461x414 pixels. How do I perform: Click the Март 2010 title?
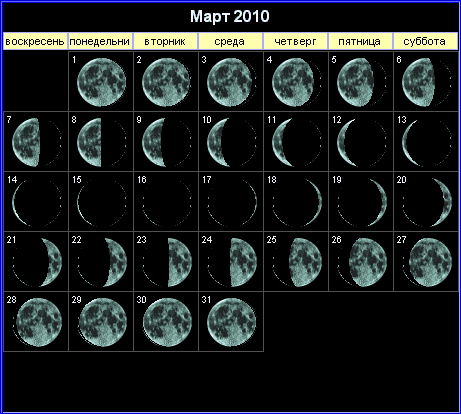click(x=230, y=16)
